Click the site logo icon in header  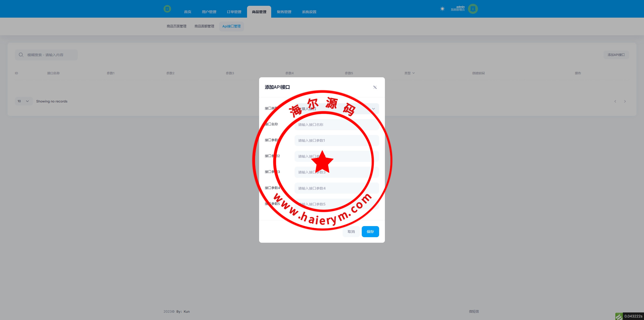click(x=167, y=9)
